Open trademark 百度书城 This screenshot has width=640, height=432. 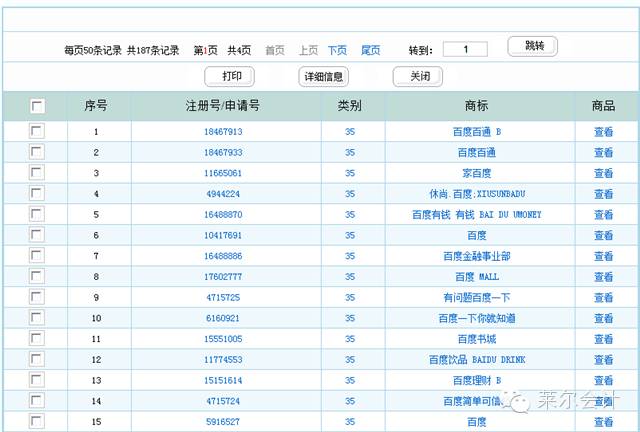[477, 339]
